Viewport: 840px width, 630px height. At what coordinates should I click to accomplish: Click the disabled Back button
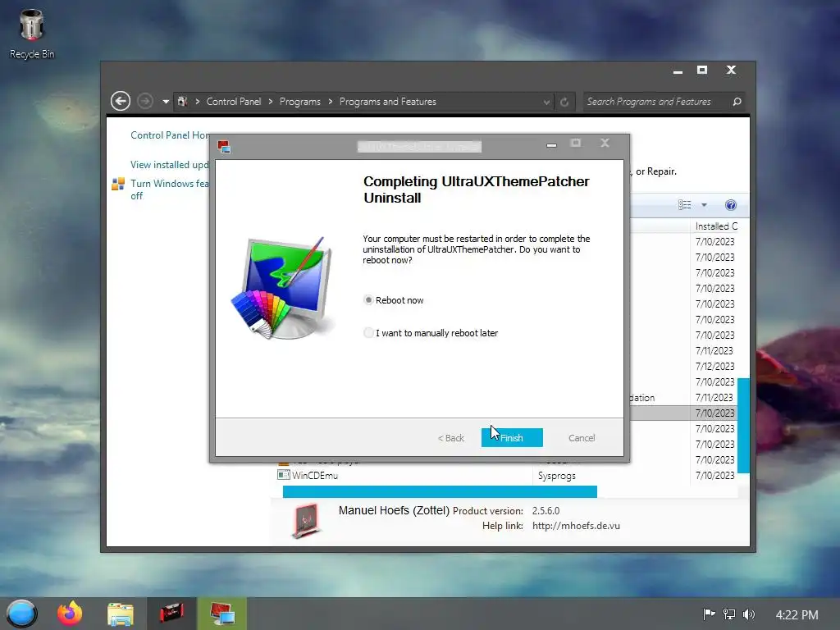[450, 438]
